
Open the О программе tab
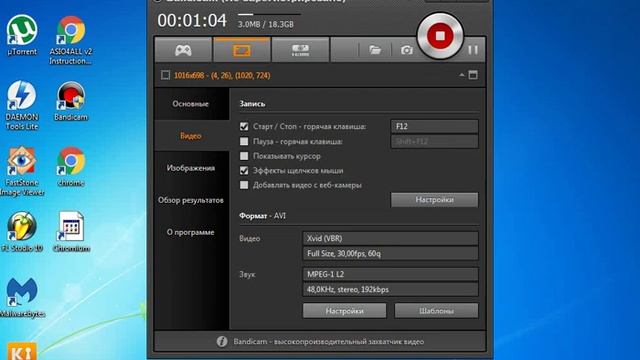coord(191,232)
